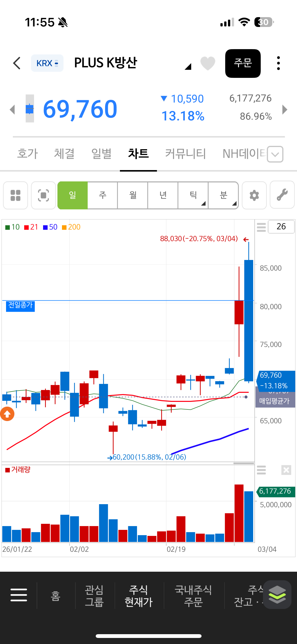This screenshot has height=644, width=297.
Task: Switch to the 커뮤니티 tab
Action: pos(185,153)
